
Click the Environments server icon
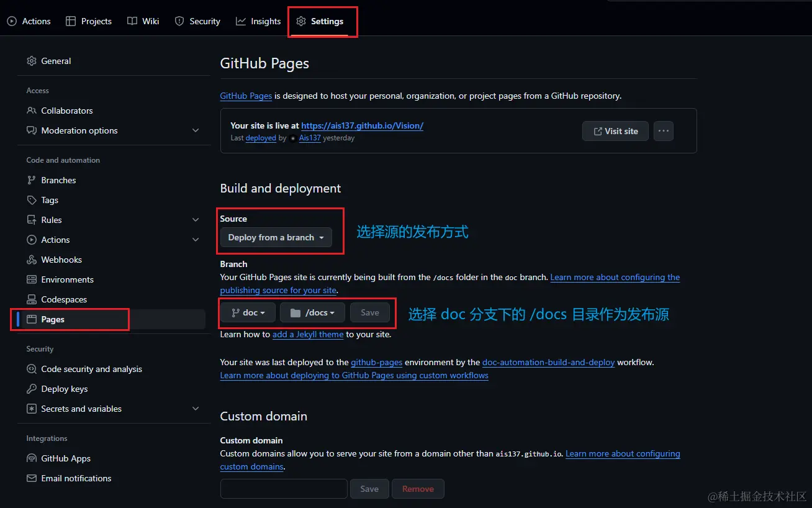pyautogui.click(x=32, y=279)
